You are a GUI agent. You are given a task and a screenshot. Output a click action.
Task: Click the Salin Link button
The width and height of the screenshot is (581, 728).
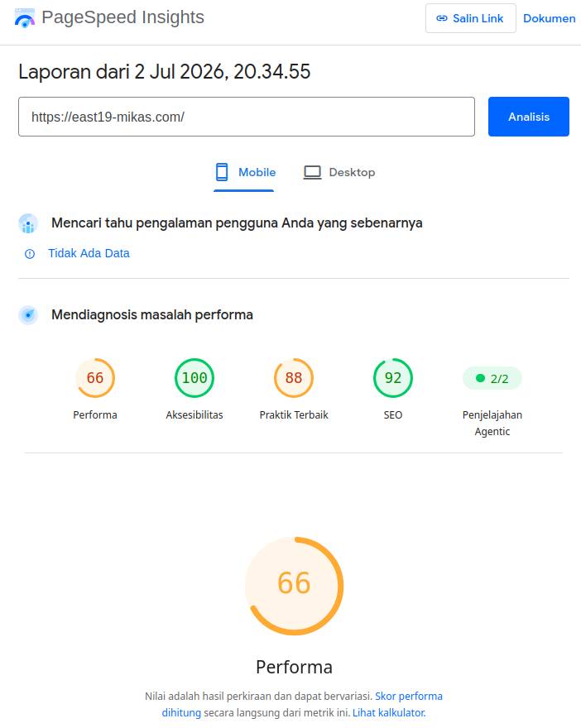click(x=470, y=18)
